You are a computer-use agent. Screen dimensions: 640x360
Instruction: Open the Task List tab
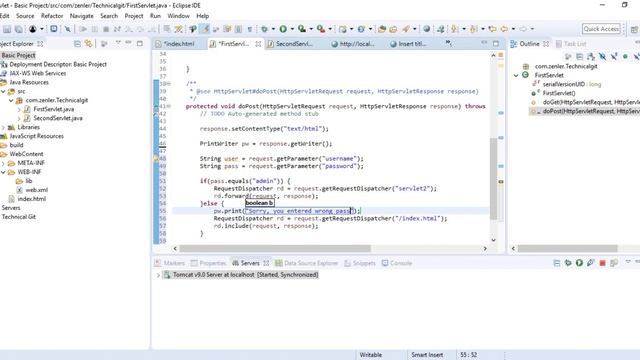[x=571, y=44]
